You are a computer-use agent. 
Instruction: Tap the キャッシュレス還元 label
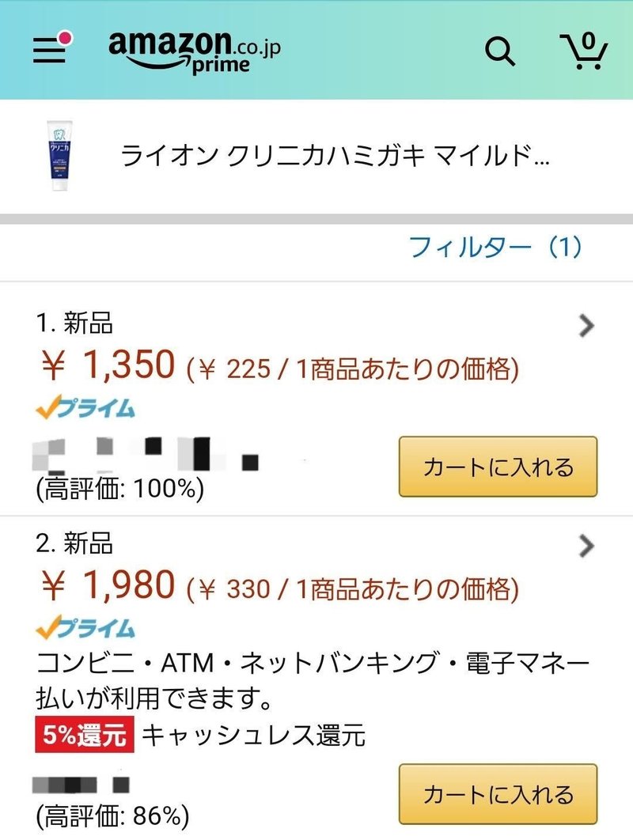click(253, 735)
